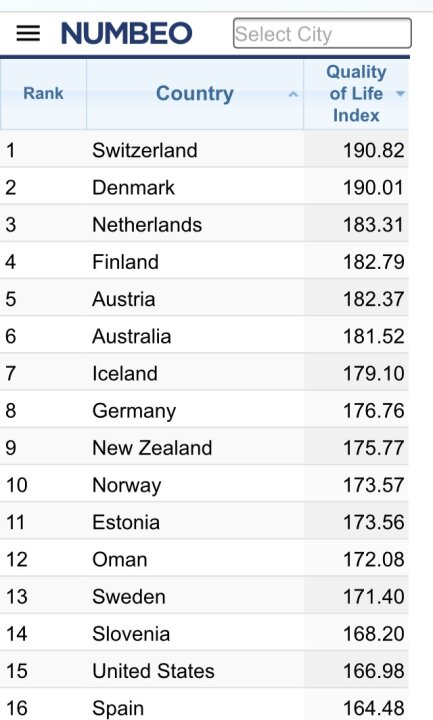
Task: Select the Austria row
Action: [x=204, y=299]
